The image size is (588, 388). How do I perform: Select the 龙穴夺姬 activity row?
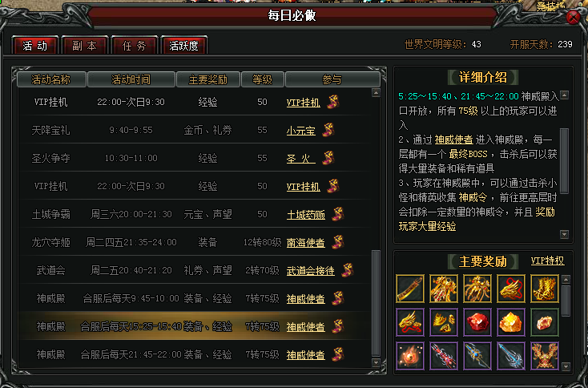point(195,242)
